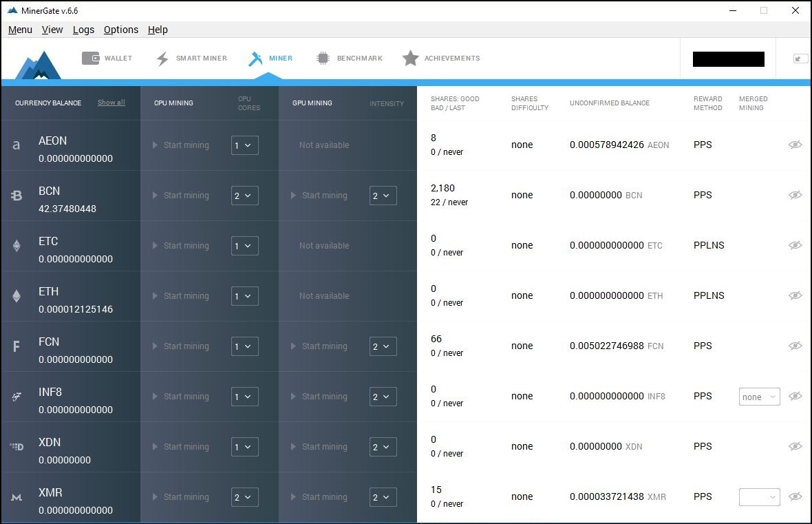
Task: Open the Options menu
Action: [x=121, y=30]
